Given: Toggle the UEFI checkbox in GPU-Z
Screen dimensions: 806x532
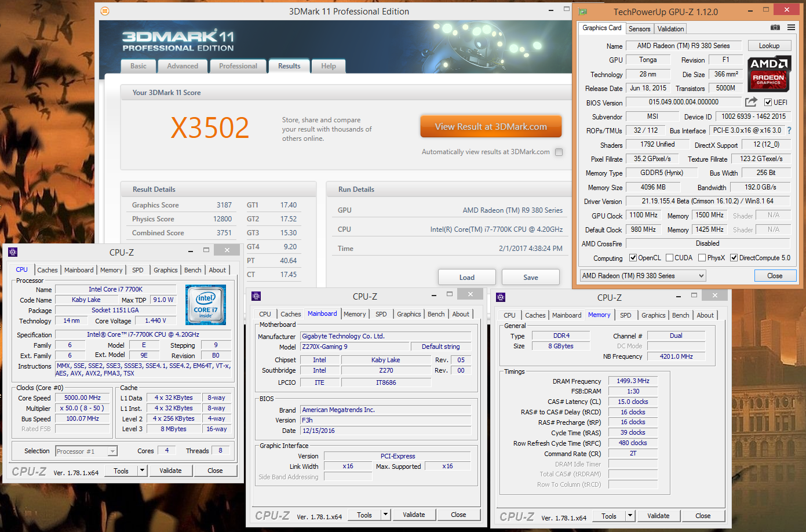Looking at the screenshot, I should point(768,103).
